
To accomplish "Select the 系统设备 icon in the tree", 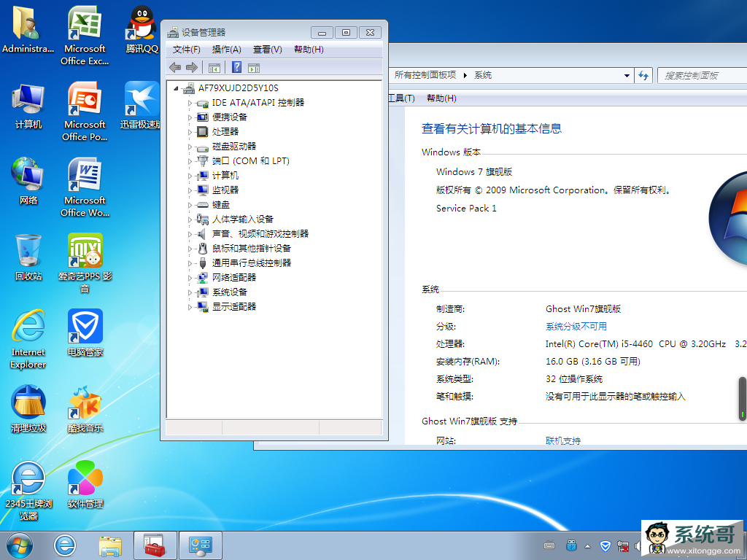I will pos(203,292).
